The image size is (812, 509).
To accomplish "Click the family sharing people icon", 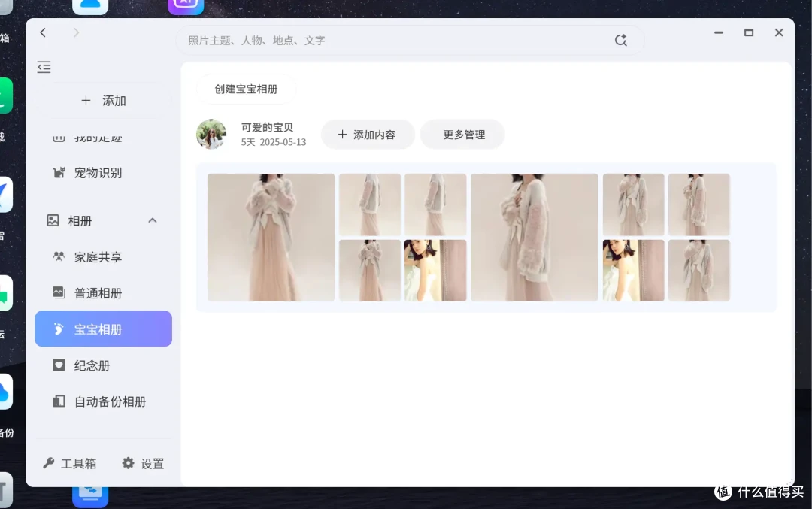I will tap(59, 256).
